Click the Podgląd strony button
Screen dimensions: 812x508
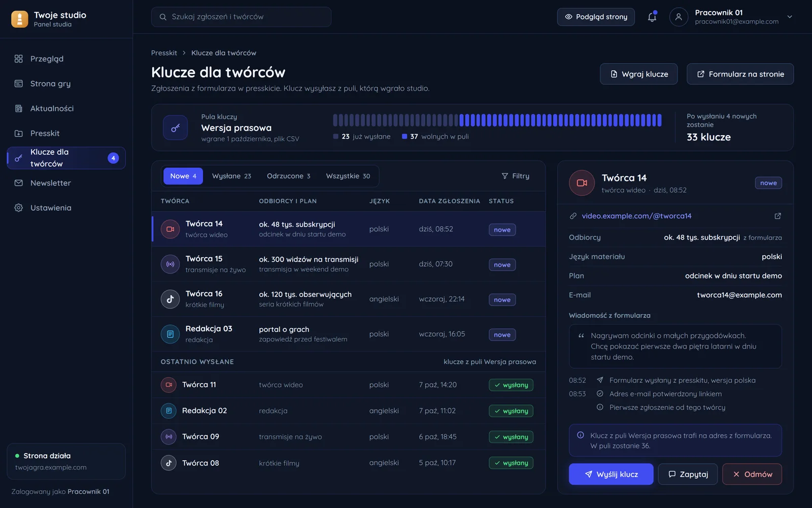[596, 17]
